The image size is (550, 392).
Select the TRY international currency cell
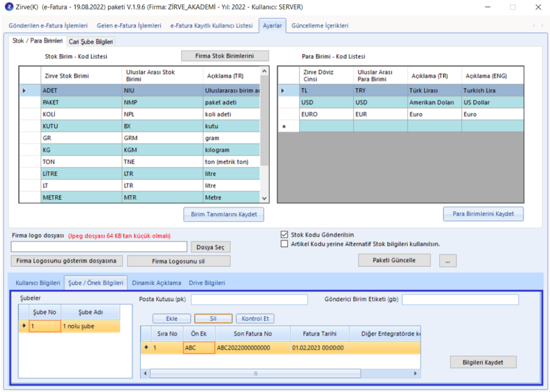click(x=381, y=90)
